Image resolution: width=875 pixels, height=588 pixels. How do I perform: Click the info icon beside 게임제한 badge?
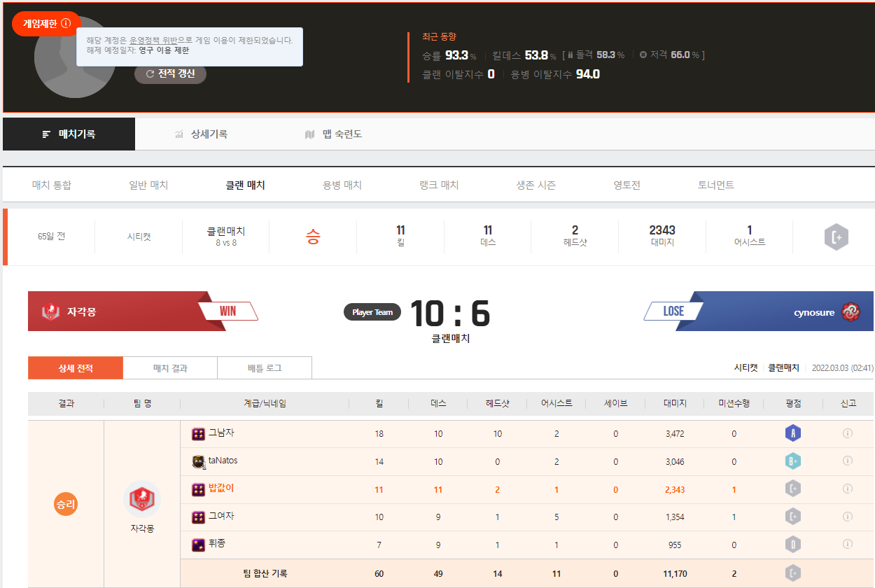click(x=66, y=23)
